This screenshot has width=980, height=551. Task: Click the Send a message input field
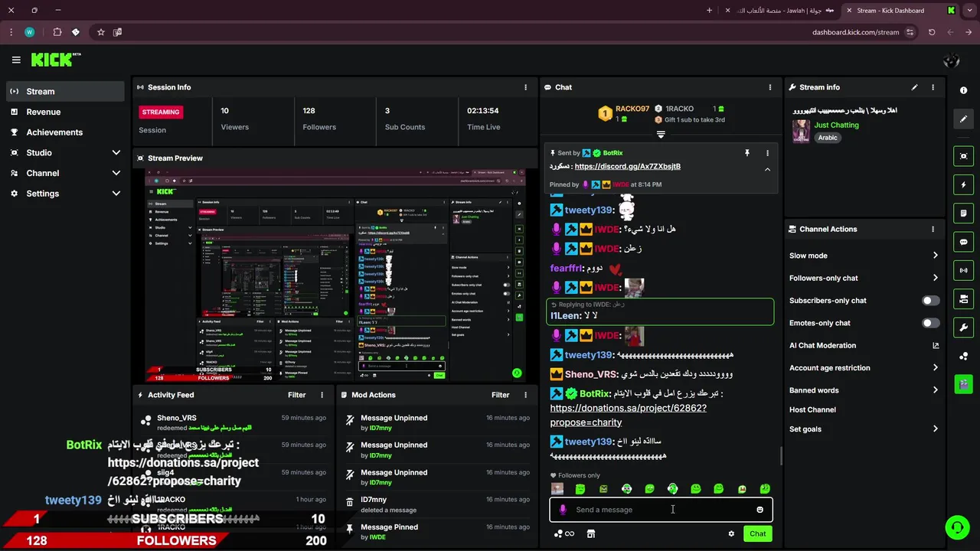coord(661,510)
